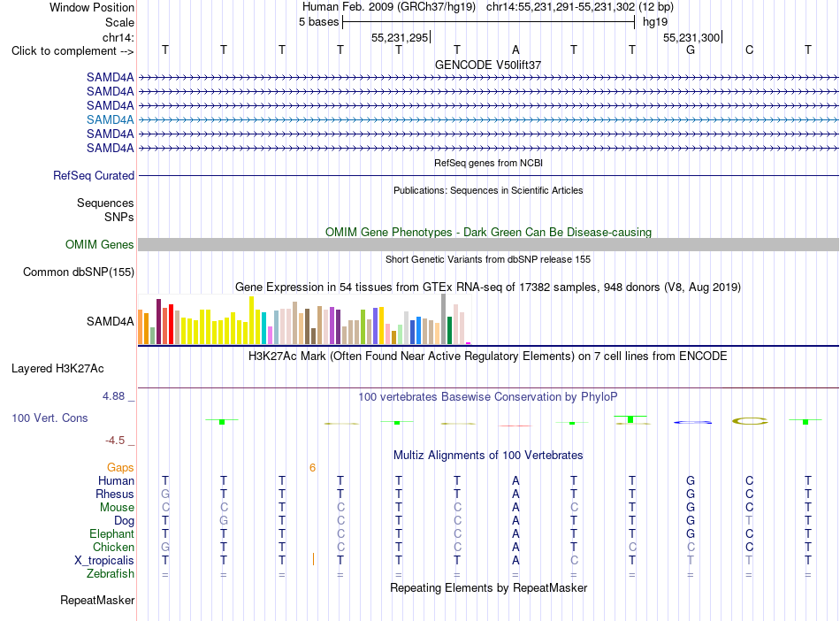
Task: Click the RepeatMasker track label
Action: tap(97, 600)
